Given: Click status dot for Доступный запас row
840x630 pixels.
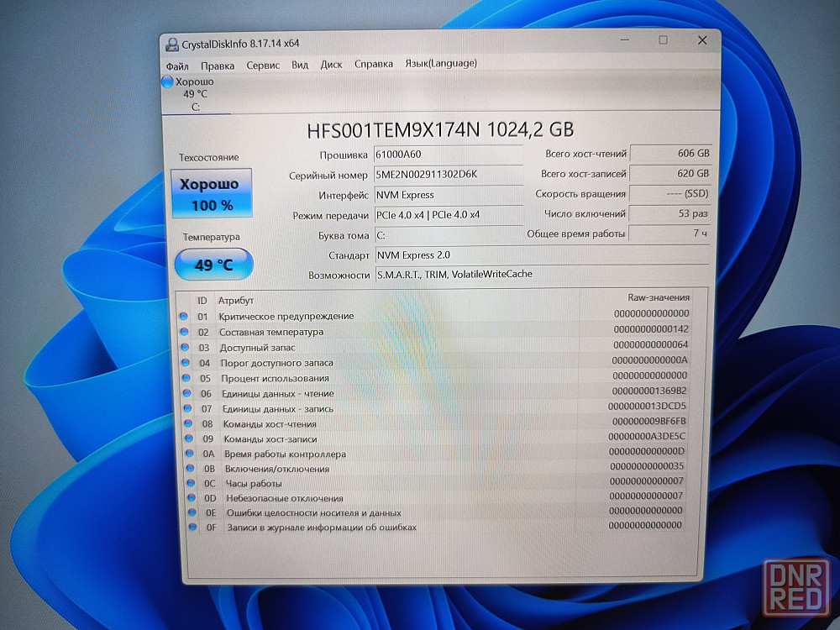Looking at the screenshot, I should [x=185, y=348].
